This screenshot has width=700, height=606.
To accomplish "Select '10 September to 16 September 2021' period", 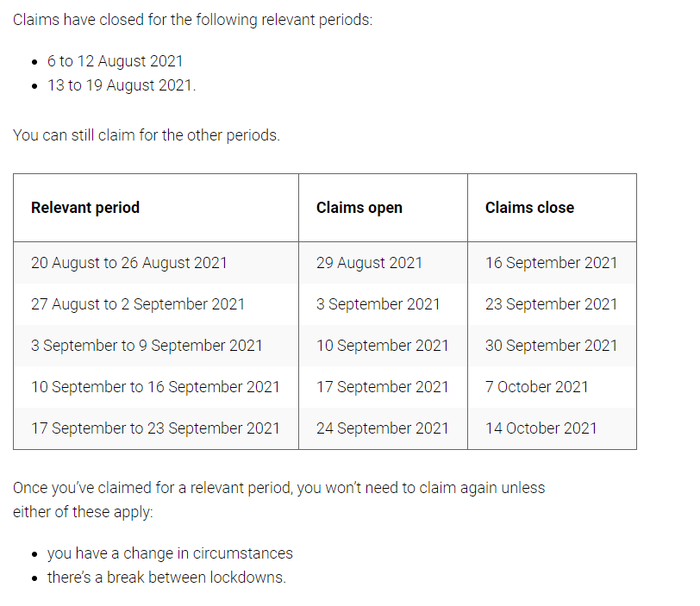I will [155, 387].
